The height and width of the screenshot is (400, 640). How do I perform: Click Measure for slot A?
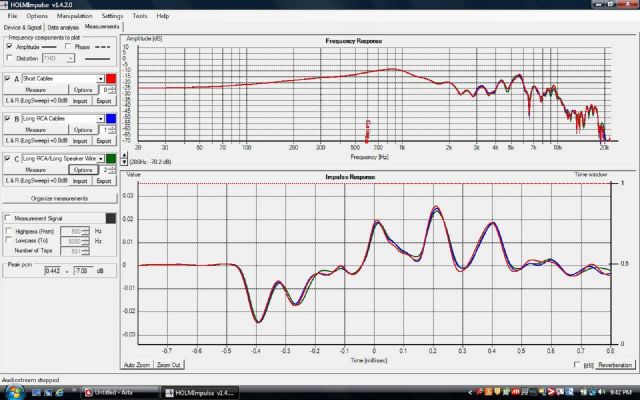pos(36,90)
